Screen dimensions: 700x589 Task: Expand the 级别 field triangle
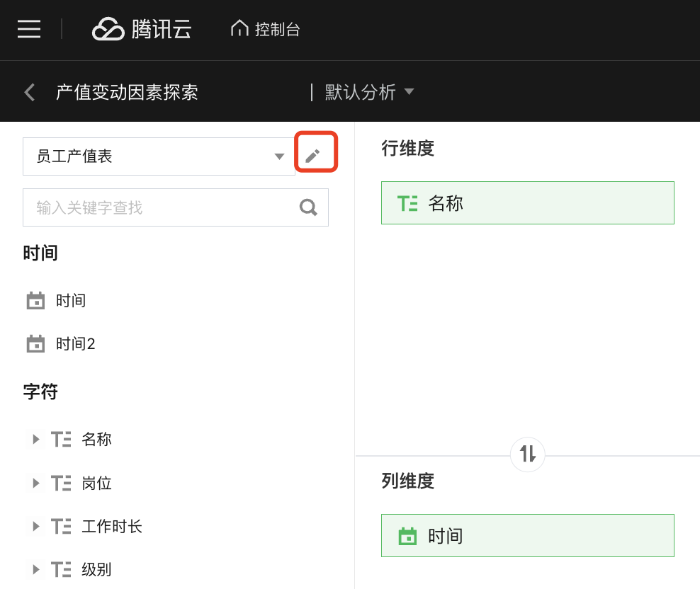point(35,569)
